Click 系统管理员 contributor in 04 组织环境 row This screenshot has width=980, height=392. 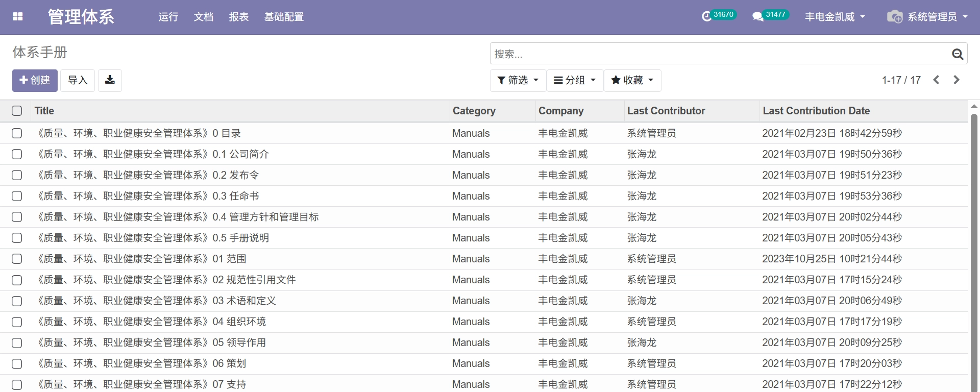(x=651, y=322)
